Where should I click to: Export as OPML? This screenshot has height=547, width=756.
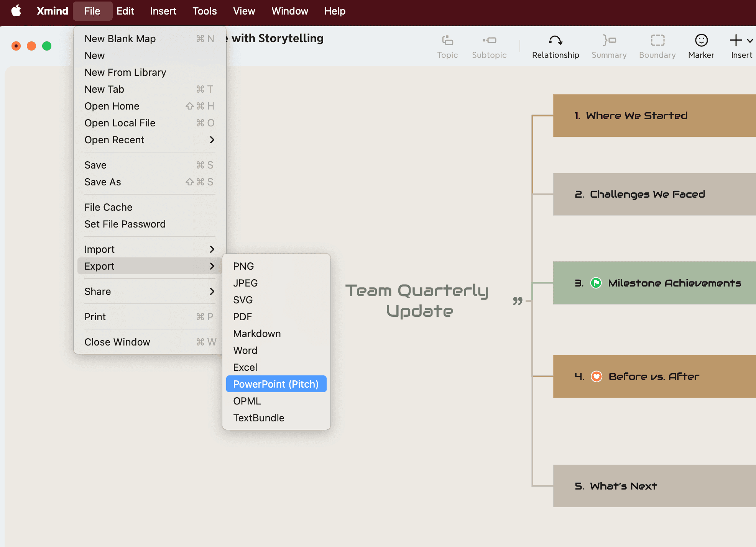click(276, 401)
